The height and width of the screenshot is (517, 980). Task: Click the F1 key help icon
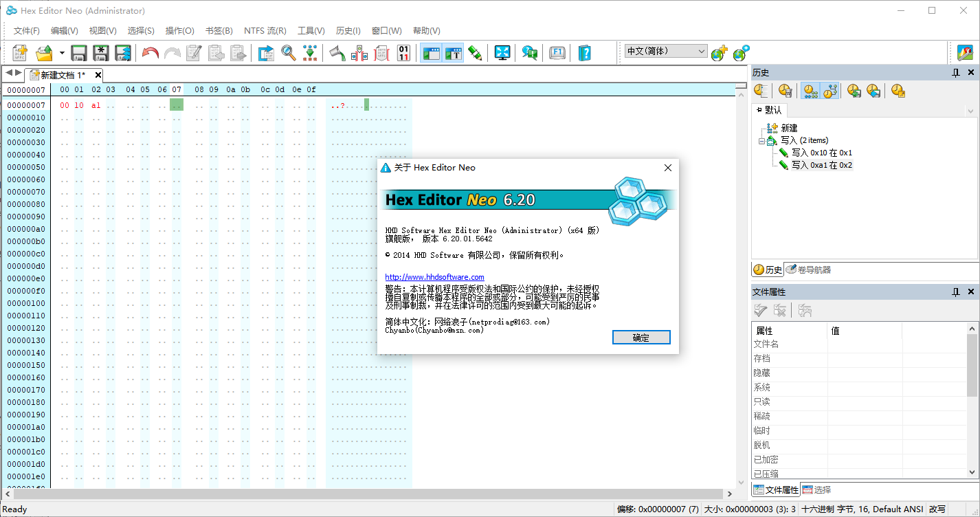click(x=557, y=53)
